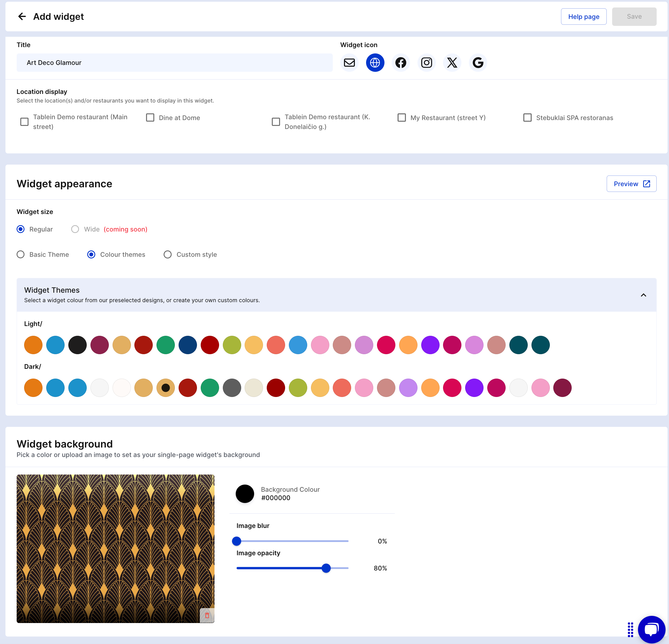This screenshot has width=669, height=644.
Task: Pick the burgundy last Dark theme swatch
Action: click(562, 388)
